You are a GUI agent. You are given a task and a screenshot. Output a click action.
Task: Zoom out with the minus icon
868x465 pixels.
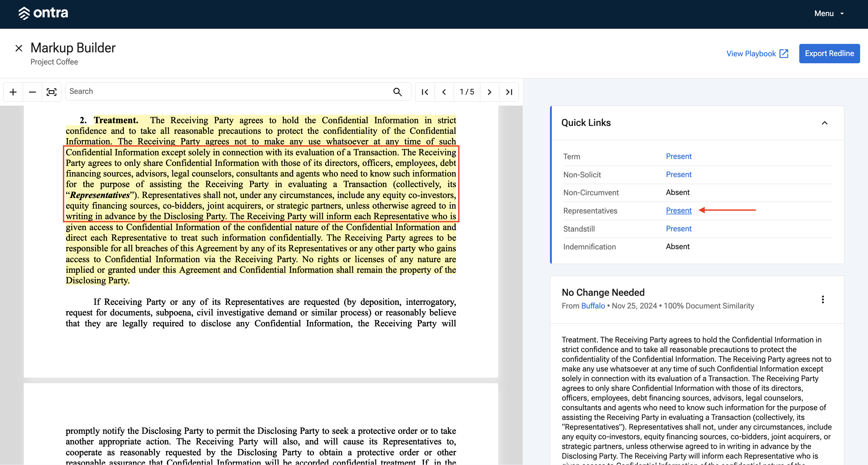click(x=32, y=92)
